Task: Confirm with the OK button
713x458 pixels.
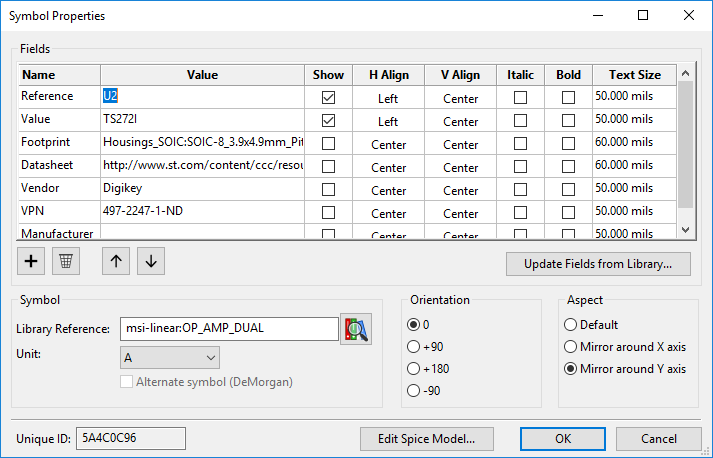Action: point(562,438)
